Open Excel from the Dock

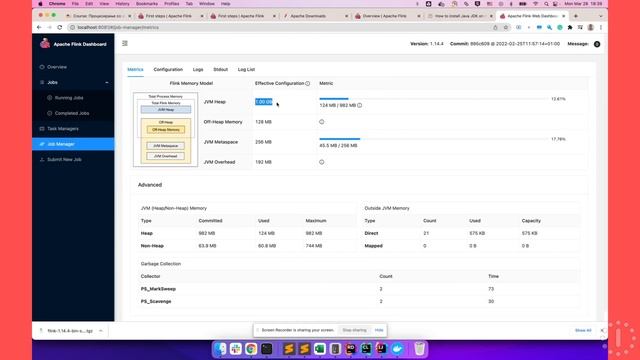[320, 349]
